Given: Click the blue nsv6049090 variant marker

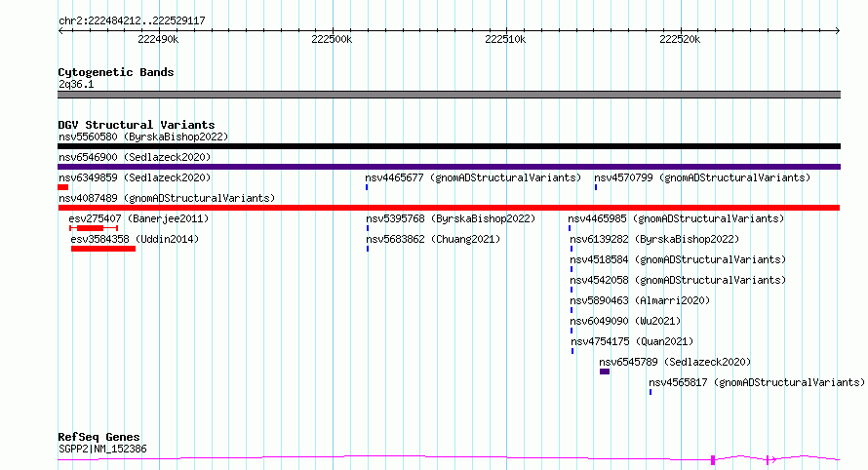Looking at the screenshot, I should 572,332.
